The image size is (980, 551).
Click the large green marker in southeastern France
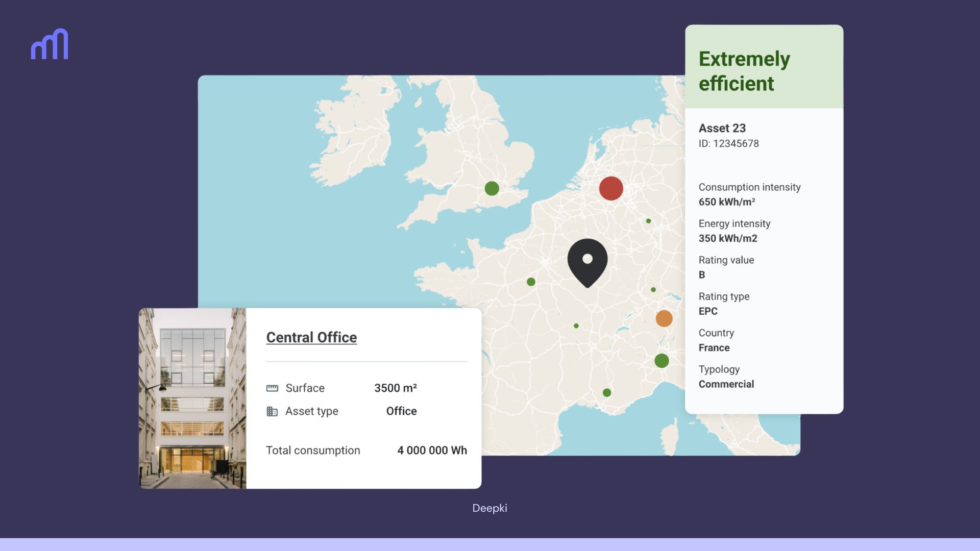click(661, 361)
